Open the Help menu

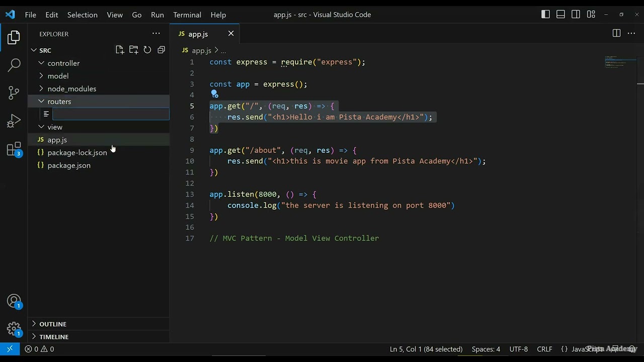(x=218, y=15)
